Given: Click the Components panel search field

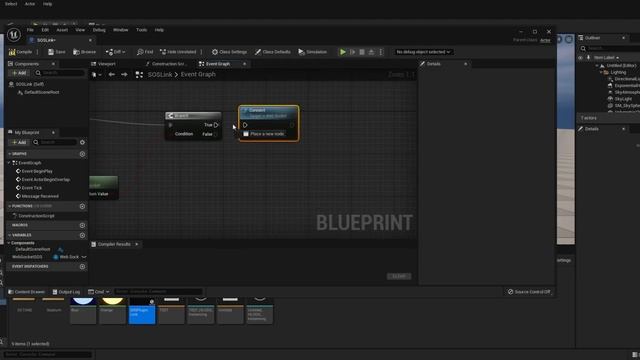Looking at the screenshot, I should [x=59, y=73].
